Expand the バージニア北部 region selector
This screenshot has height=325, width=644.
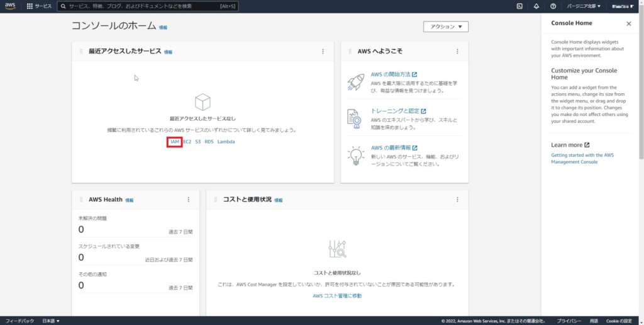pyautogui.click(x=583, y=6)
